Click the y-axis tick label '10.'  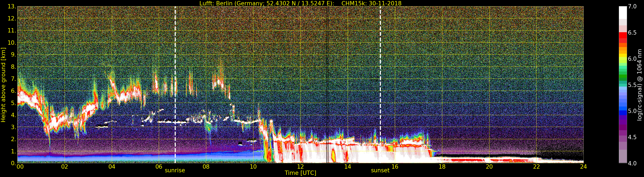12,43
